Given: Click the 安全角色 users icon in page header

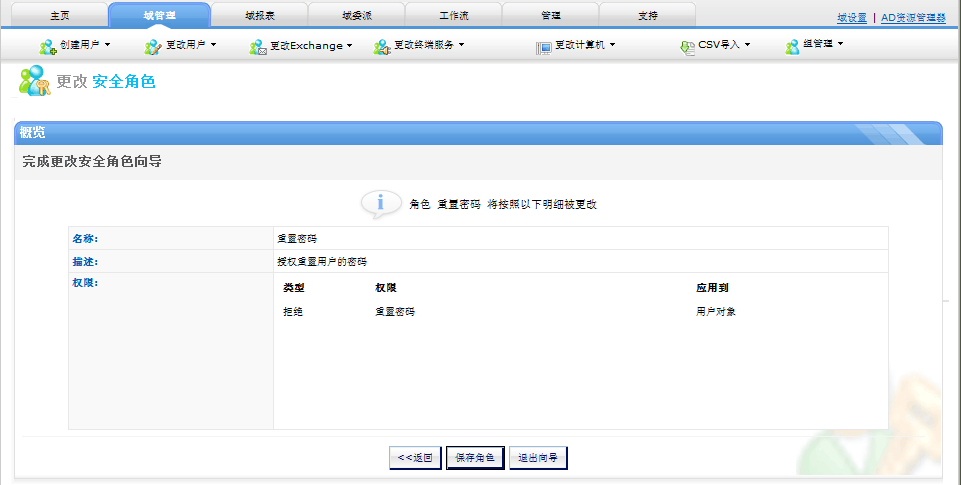Looking at the screenshot, I should pyautogui.click(x=34, y=82).
